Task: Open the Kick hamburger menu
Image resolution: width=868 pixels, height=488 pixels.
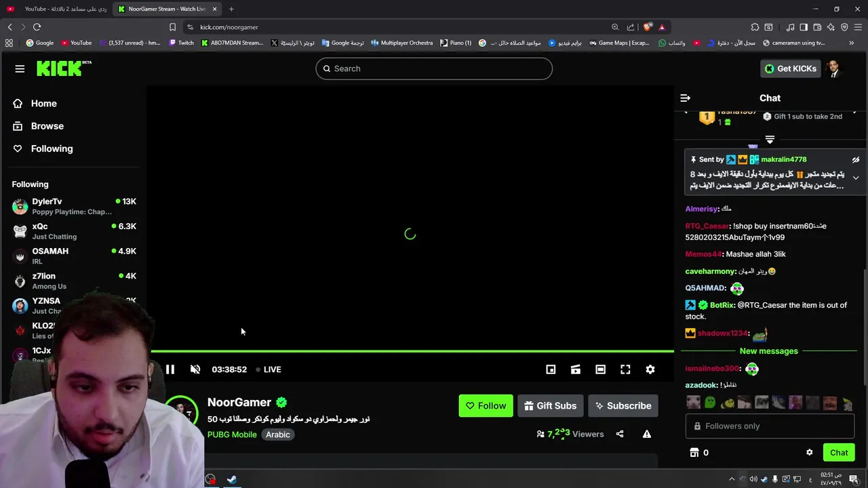Action: (x=20, y=68)
